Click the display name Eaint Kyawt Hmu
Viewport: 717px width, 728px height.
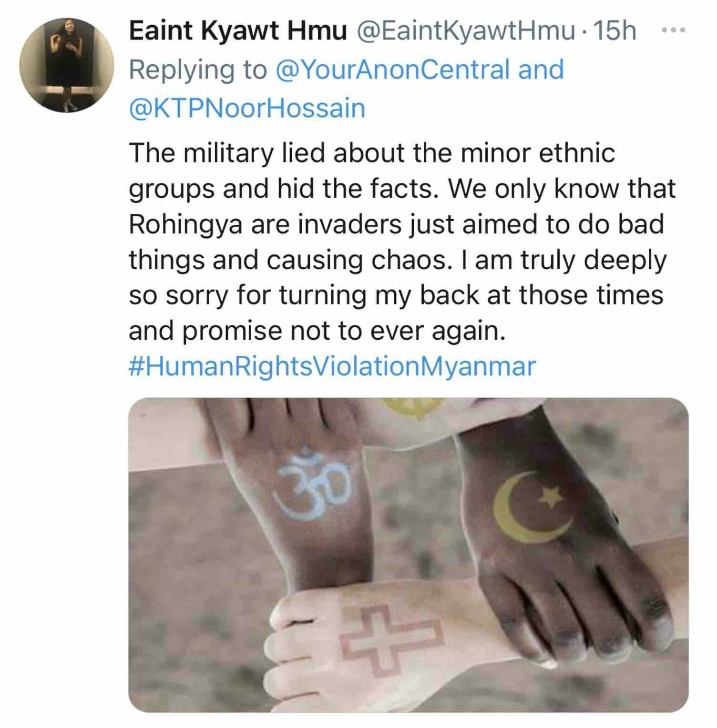pyautogui.click(x=238, y=31)
